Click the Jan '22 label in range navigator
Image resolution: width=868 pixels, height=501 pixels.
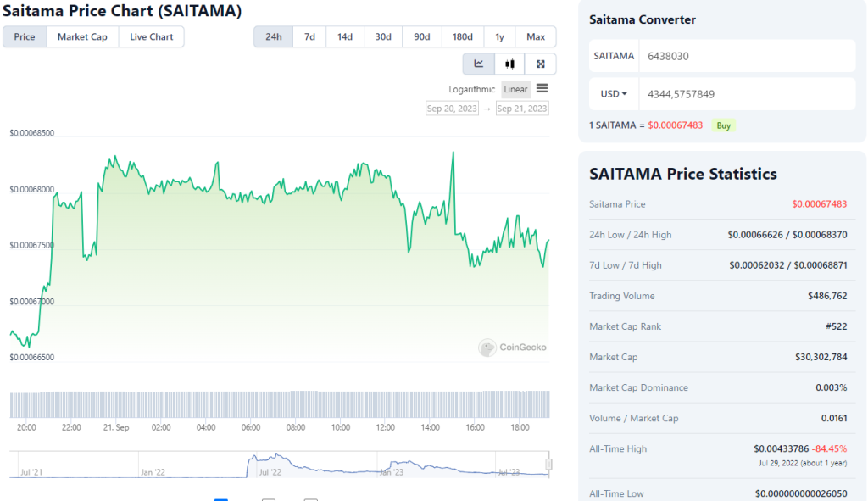[153, 472]
